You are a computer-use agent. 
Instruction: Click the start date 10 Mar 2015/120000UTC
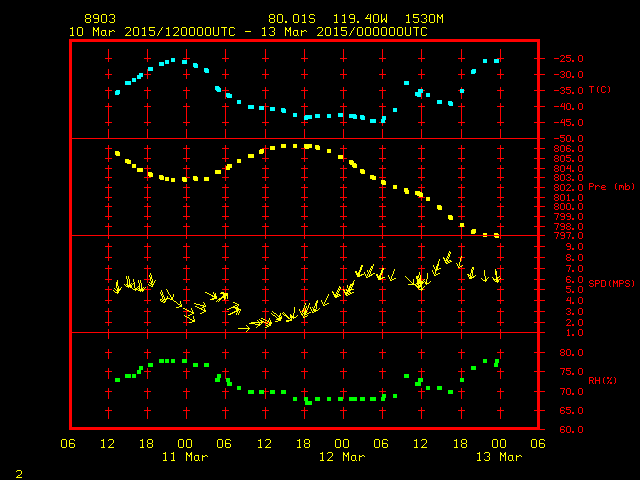(152, 32)
